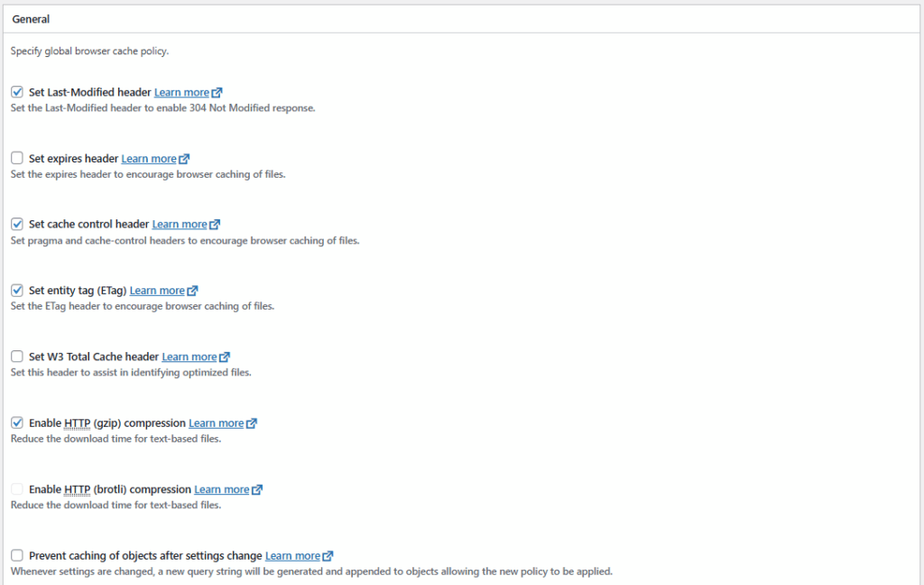Click external link icon beside W3 Total Cache header
The width and height of the screenshot is (924, 585).
pyautogui.click(x=225, y=357)
